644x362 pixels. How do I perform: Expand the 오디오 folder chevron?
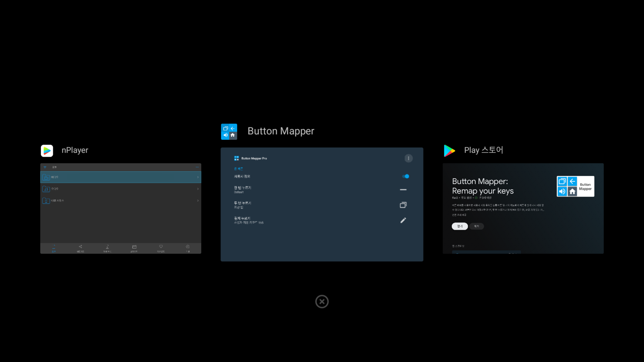[198, 189]
